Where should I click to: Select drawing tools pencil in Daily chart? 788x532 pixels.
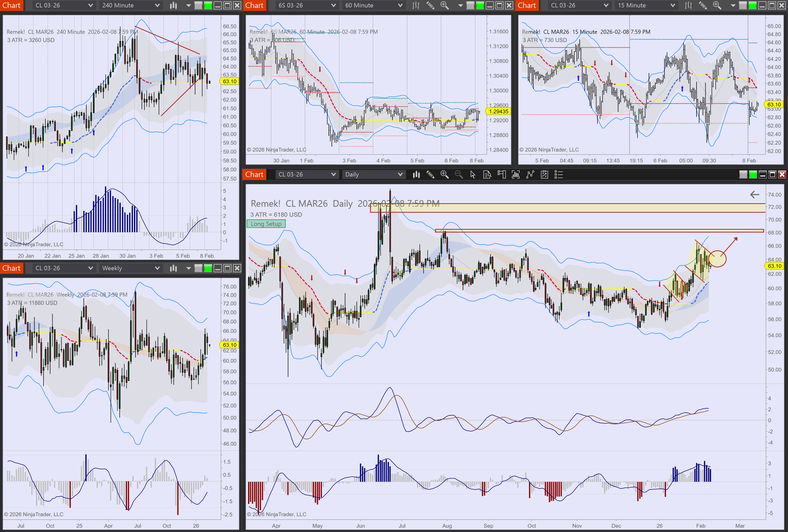pyautogui.click(x=430, y=175)
